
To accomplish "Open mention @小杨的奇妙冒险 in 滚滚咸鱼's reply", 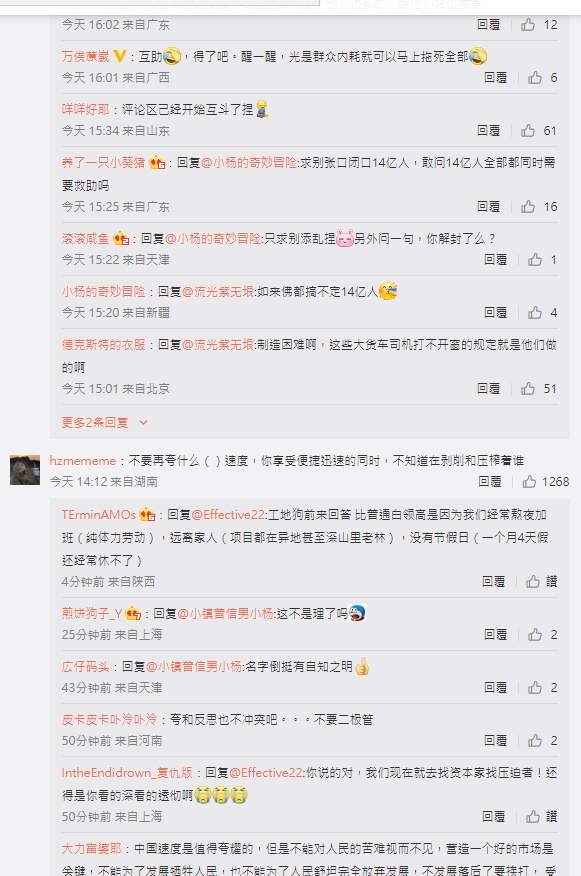I will coord(213,239).
